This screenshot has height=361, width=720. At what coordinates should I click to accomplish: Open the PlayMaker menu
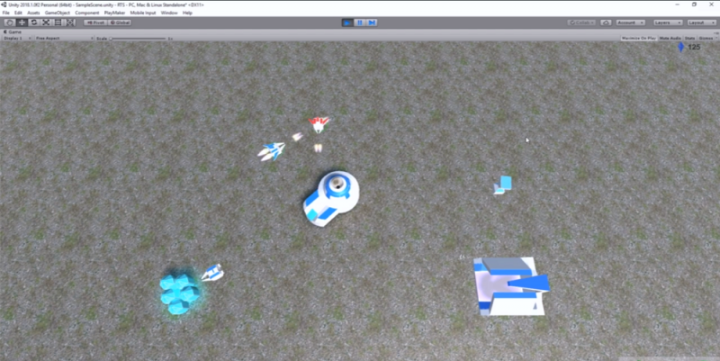(114, 13)
